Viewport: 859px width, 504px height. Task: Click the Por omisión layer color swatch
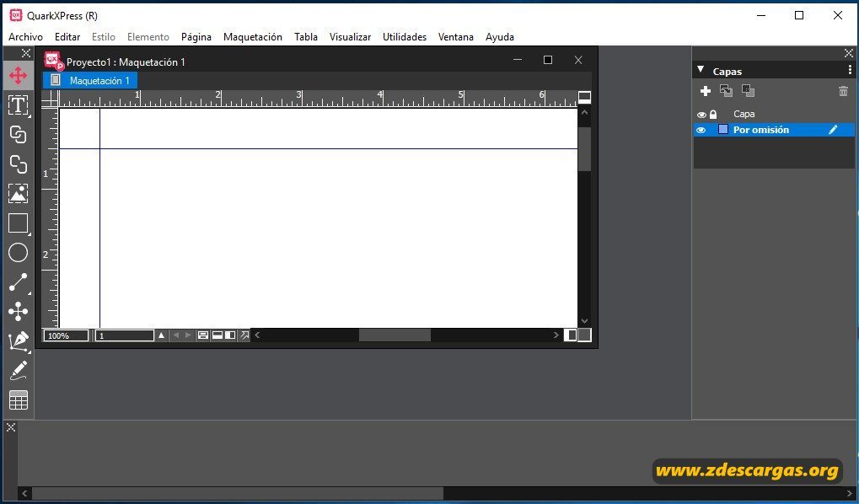(723, 129)
